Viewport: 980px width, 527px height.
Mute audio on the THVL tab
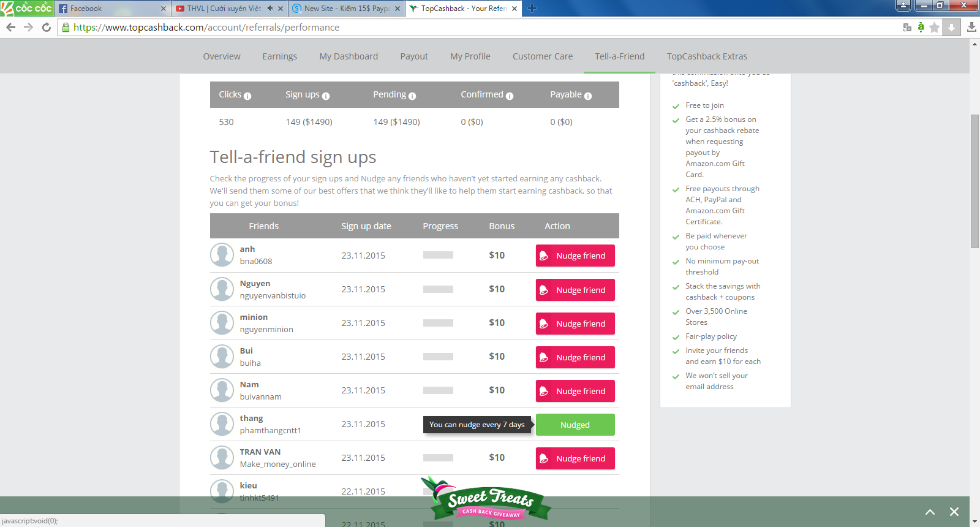coord(270,8)
